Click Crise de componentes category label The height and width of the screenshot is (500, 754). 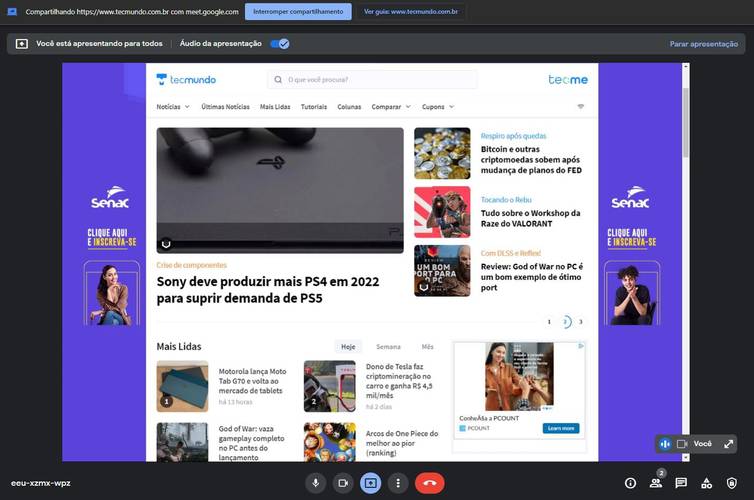(x=191, y=265)
